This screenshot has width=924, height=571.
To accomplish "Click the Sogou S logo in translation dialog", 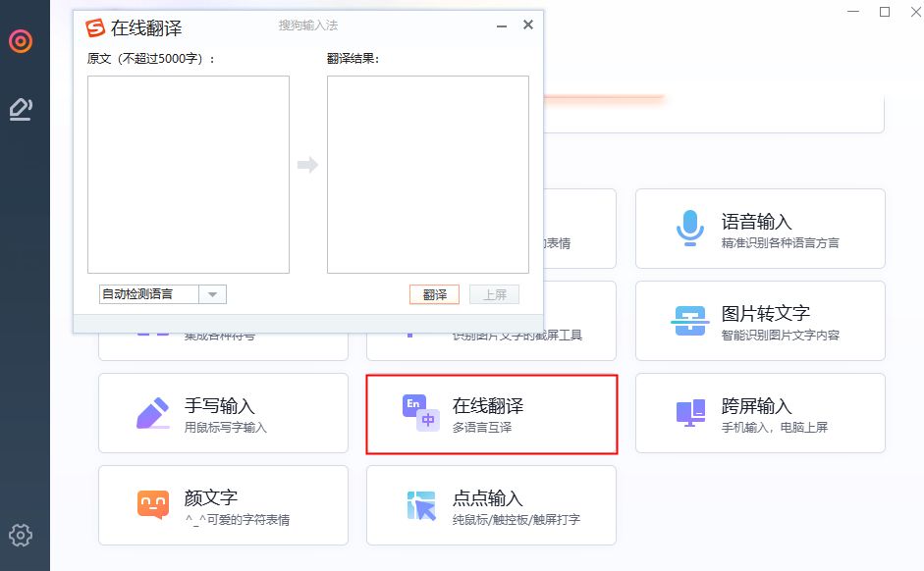I will pyautogui.click(x=95, y=27).
